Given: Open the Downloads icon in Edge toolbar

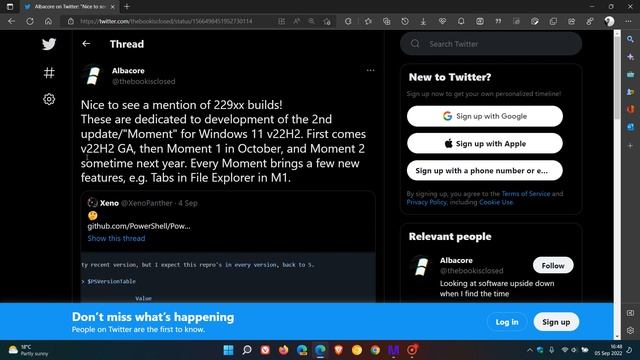Looking at the screenshot, I should (423, 21).
